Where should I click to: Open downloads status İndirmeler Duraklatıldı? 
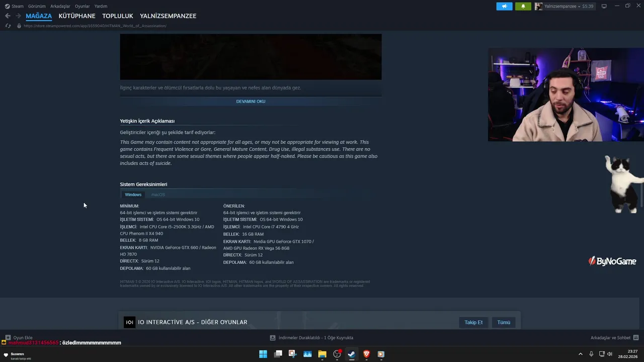click(311, 338)
